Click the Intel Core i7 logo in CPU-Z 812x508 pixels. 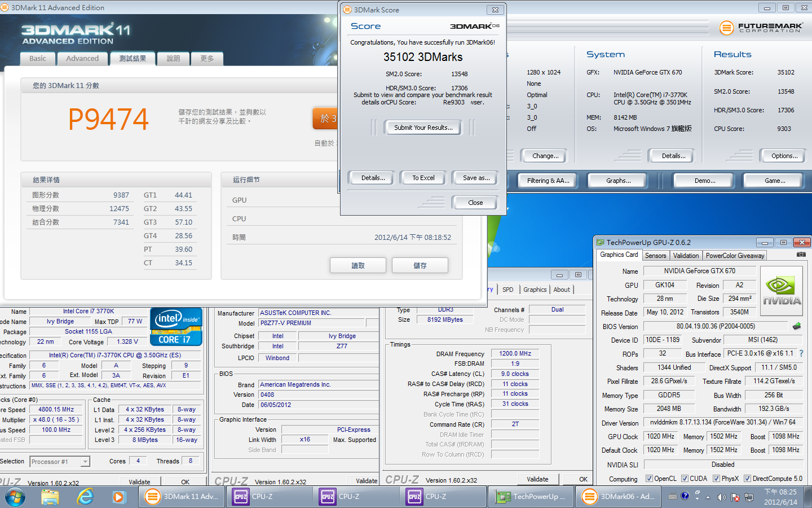pyautogui.click(x=176, y=326)
